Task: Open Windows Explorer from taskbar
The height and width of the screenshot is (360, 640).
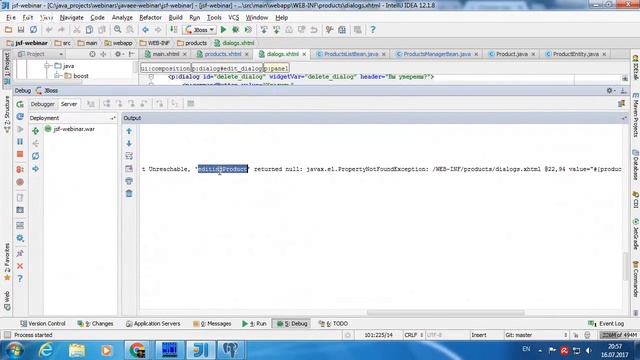Action: pyautogui.click(x=76, y=350)
